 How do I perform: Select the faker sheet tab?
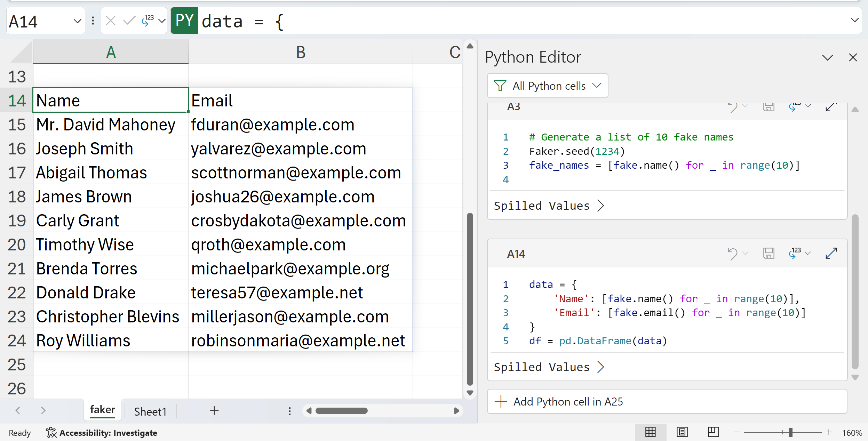pyautogui.click(x=102, y=410)
